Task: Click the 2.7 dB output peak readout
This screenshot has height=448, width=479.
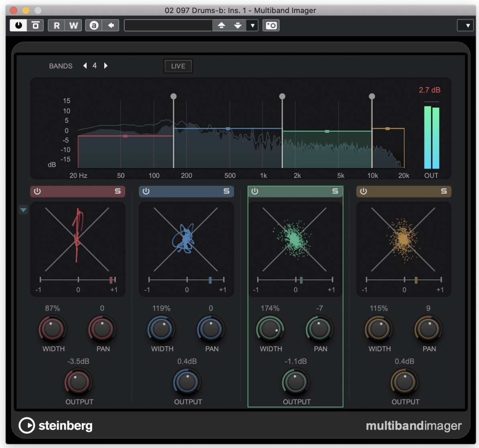Action: (x=430, y=90)
